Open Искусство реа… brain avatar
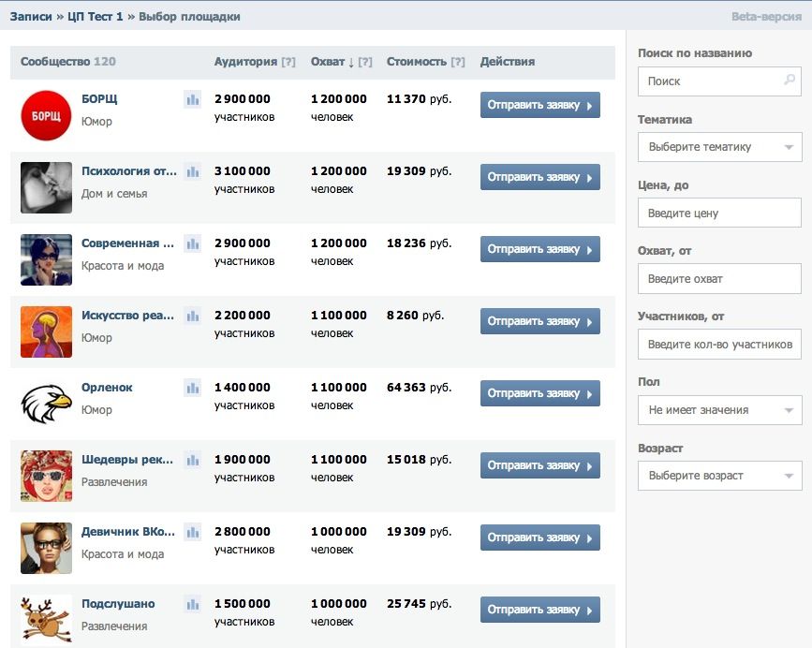 [x=46, y=331]
